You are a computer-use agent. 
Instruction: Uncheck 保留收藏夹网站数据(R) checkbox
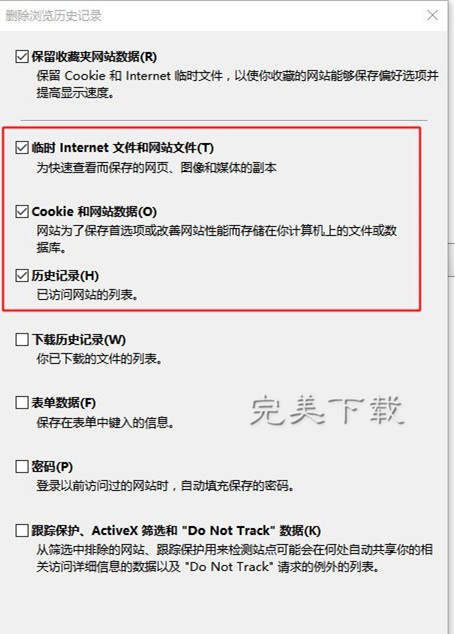click(22, 57)
